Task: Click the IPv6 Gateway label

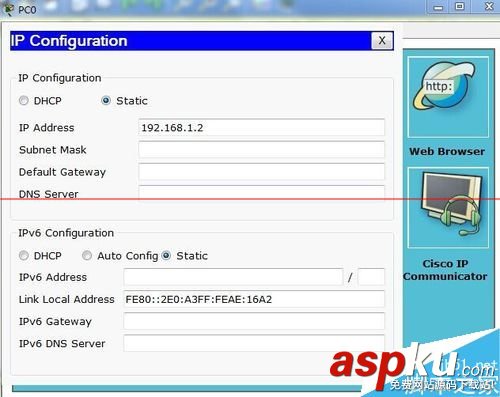Action: click(55, 321)
